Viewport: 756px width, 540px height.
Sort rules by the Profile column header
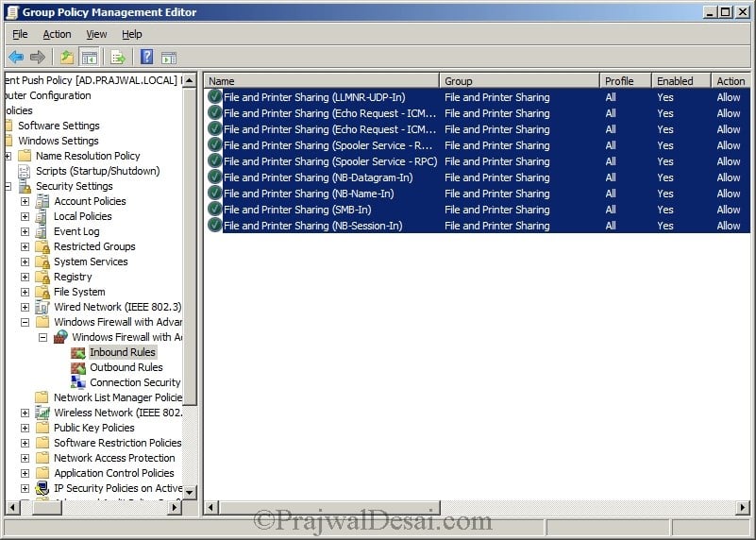(626, 81)
